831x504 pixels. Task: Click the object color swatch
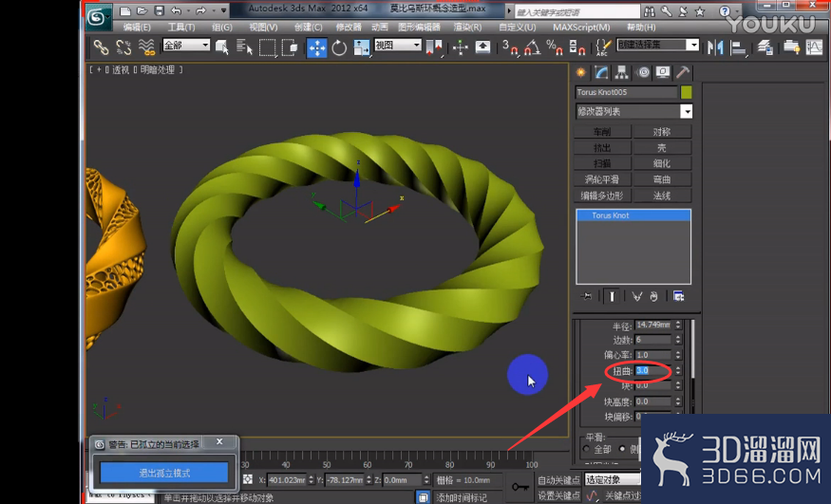[x=687, y=92]
